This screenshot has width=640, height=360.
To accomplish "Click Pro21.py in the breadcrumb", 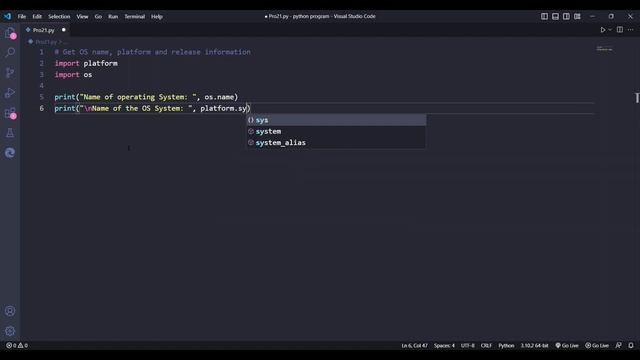I will (46, 42).
